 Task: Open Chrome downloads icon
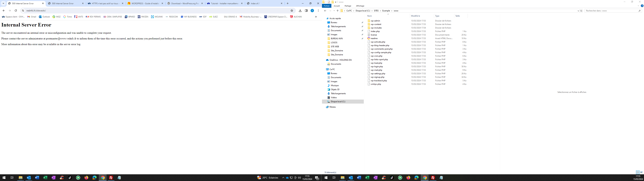[300, 11]
